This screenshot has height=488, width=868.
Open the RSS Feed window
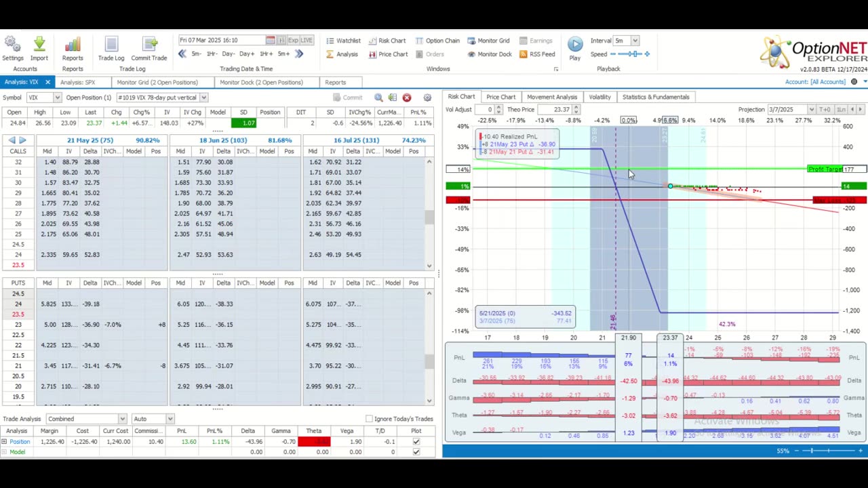[x=536, y=54]
